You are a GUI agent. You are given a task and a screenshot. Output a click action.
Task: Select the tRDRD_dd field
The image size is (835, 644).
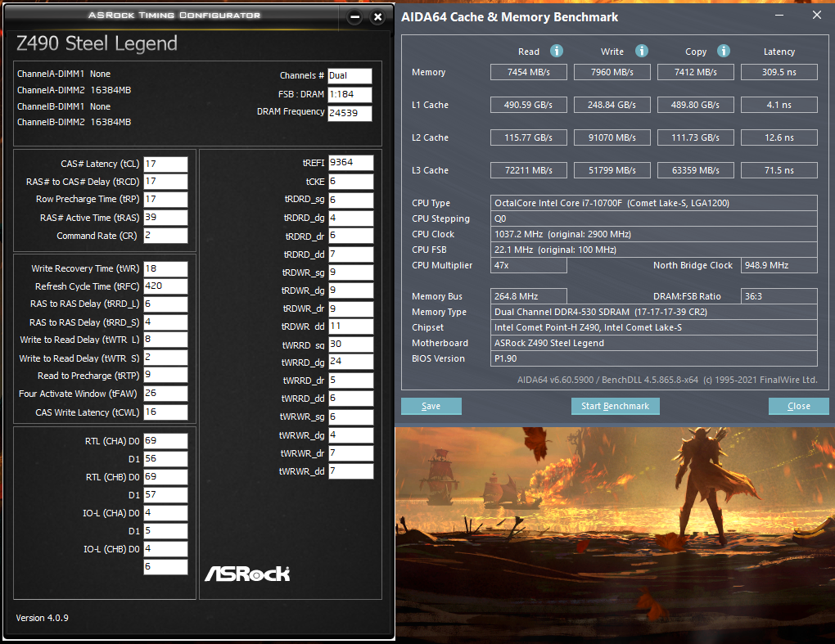pyautogui.click(x=351, y=254)
